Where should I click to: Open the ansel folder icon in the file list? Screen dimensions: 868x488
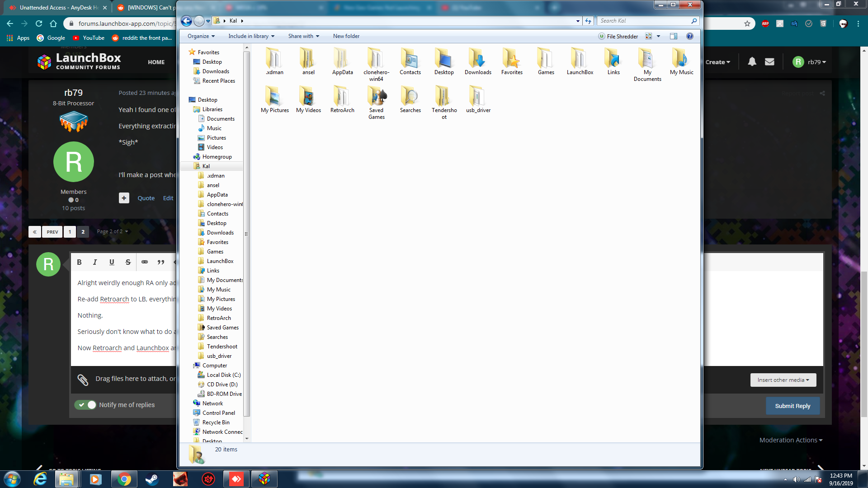point(308,58)
